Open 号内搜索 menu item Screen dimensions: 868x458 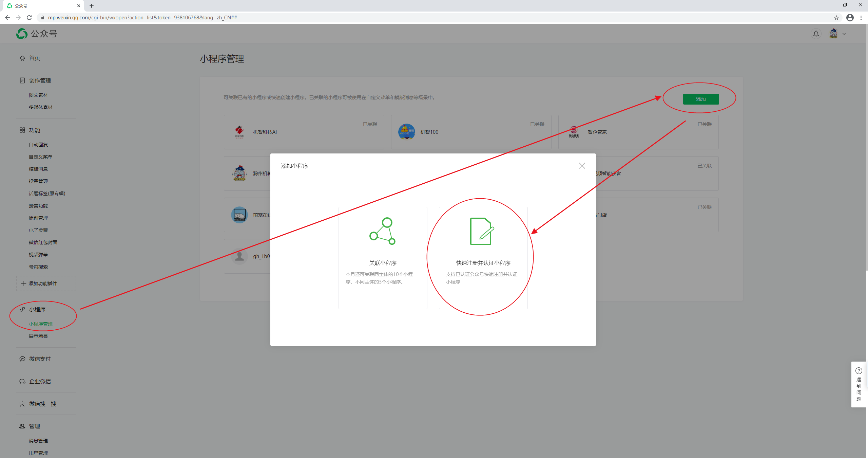click(x=38, y=267)
